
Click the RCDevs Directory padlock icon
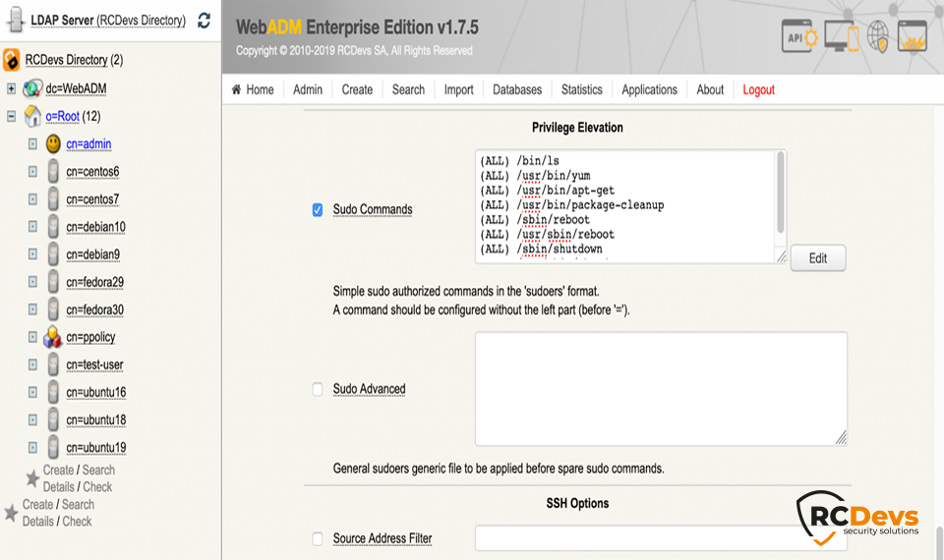(12, 61)
